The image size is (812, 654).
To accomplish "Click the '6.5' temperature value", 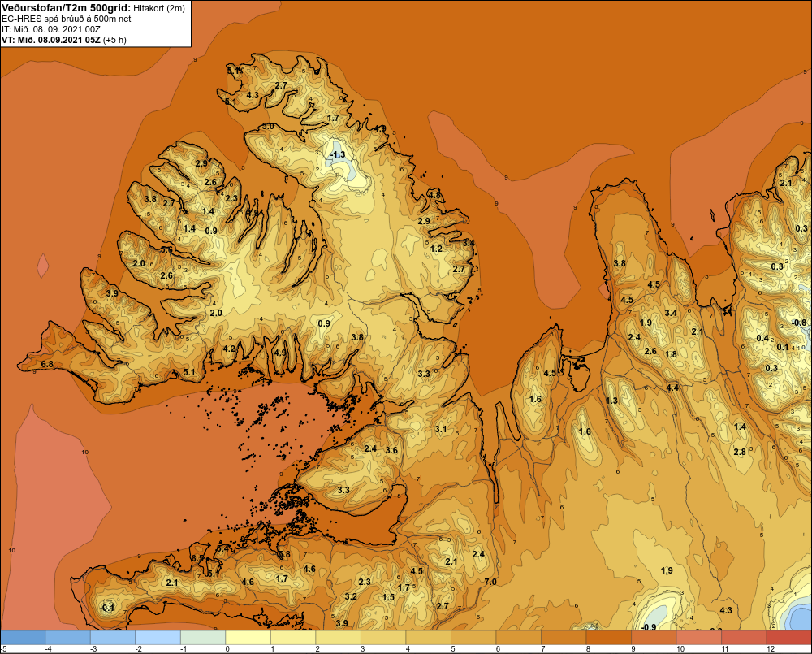I will pos(197,559).
